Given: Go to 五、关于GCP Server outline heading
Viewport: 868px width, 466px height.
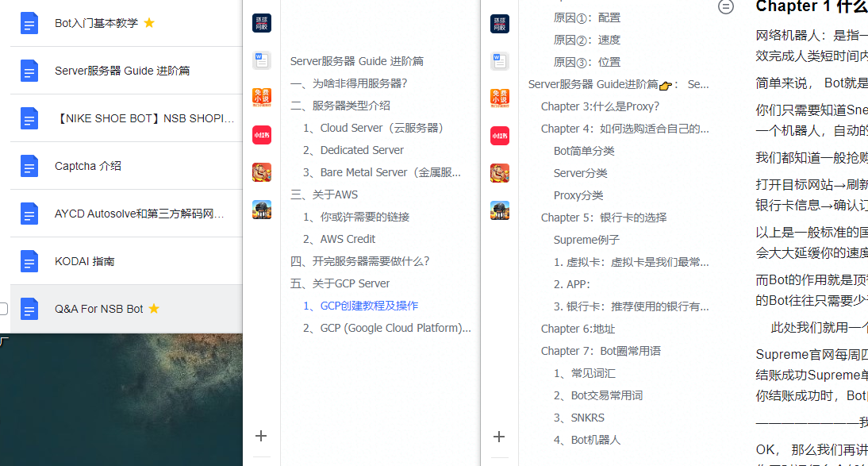Looking at the screenshot, I should 340,283.
